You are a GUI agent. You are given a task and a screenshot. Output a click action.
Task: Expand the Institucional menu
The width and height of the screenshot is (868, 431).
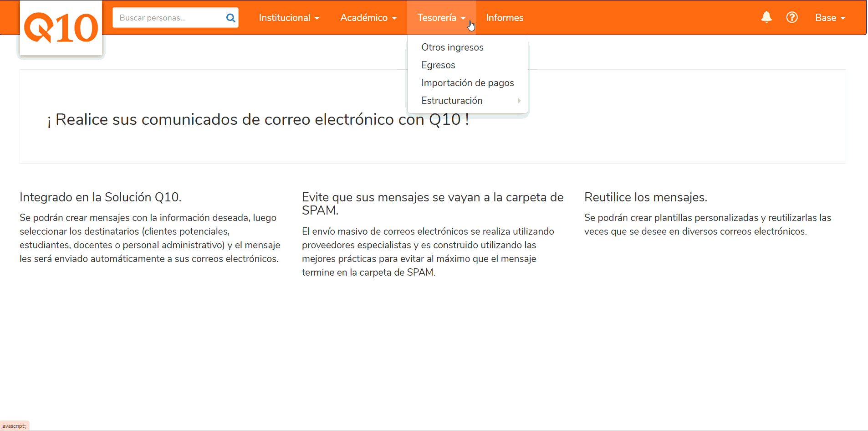(289, 18)
